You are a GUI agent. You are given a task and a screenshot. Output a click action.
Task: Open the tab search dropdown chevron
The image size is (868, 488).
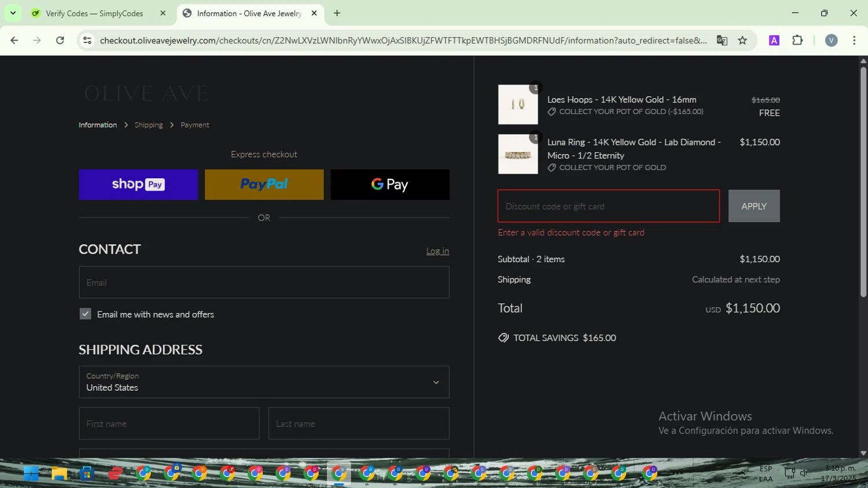pyautogui.click(x=13, y=13)
